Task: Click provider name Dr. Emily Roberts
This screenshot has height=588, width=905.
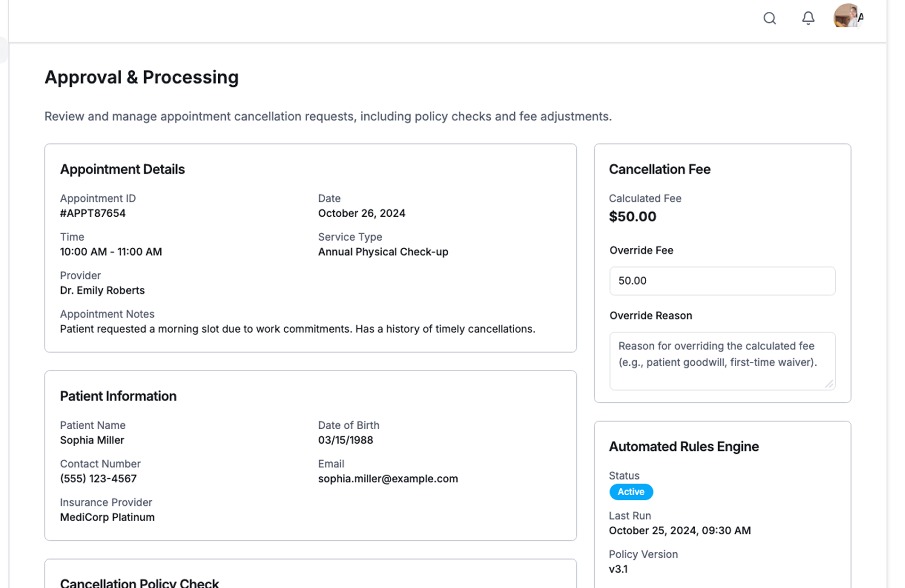Action: pos(102,291)
